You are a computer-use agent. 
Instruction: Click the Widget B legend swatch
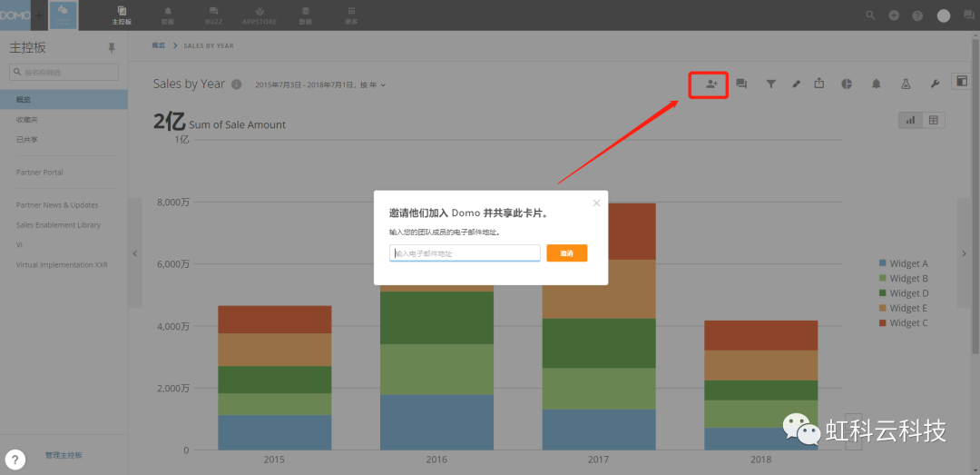pyautogui.click(x=883, y=279)
